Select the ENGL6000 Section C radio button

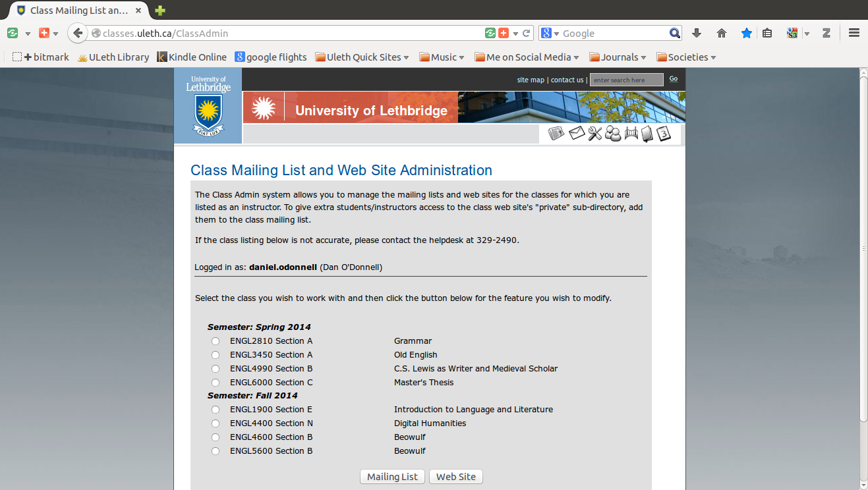click(x=216, y=383)
